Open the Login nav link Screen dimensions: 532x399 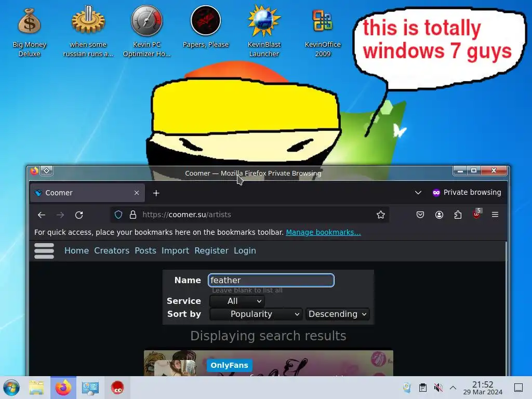pyautogui.click(x=245, y=251)
